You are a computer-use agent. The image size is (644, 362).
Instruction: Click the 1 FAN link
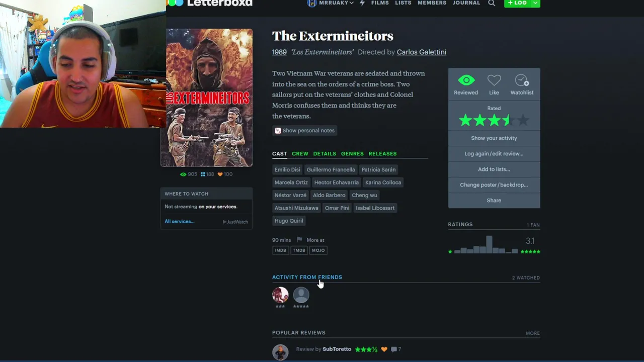(533, 225)
